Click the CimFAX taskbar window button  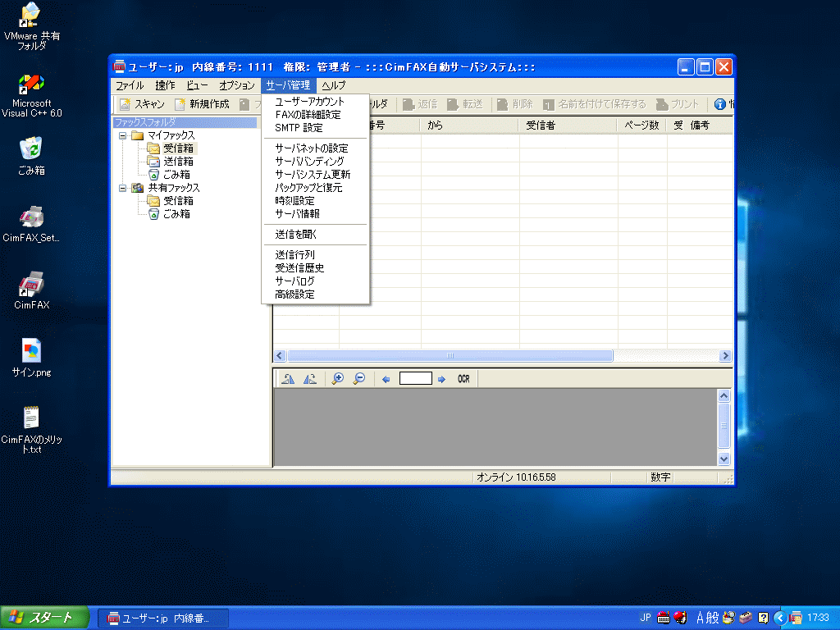click(163, 619)
